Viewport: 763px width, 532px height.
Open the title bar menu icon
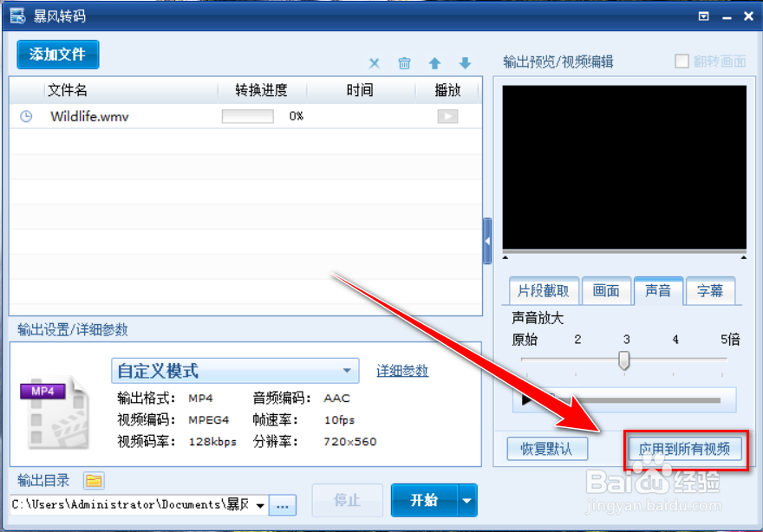click(x=704, y=16)
